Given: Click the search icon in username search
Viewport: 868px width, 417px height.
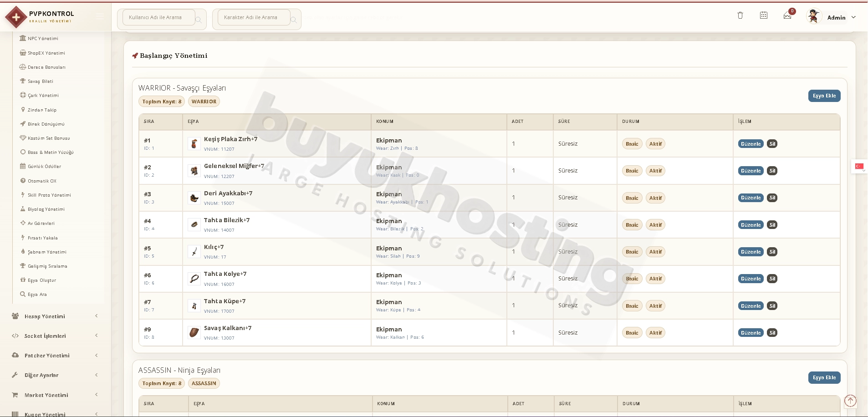Looking at the screenshot, I should click(x=199, y=20).
